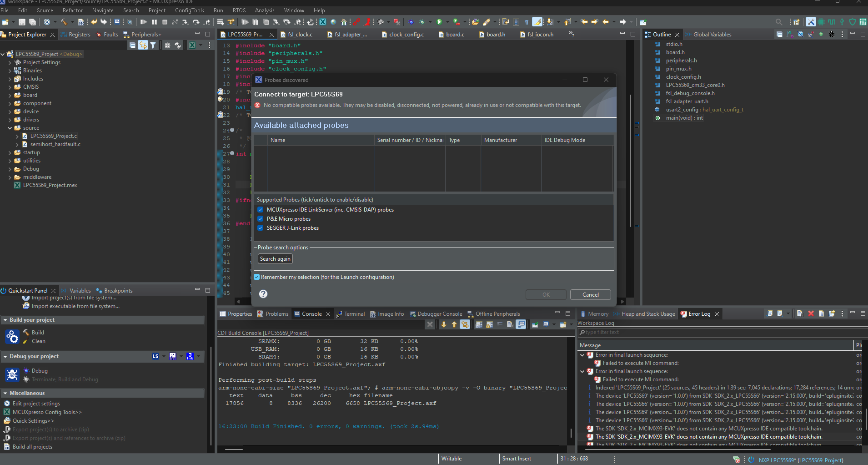This screenshot has width=868, height=465.
Task: Click NXP LPC55S69 status bar link
Action: (x=776, y=460)
